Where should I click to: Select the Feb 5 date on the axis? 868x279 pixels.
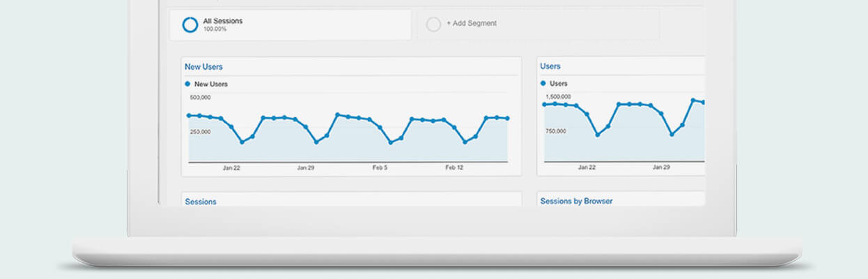(x=380, y=168)
